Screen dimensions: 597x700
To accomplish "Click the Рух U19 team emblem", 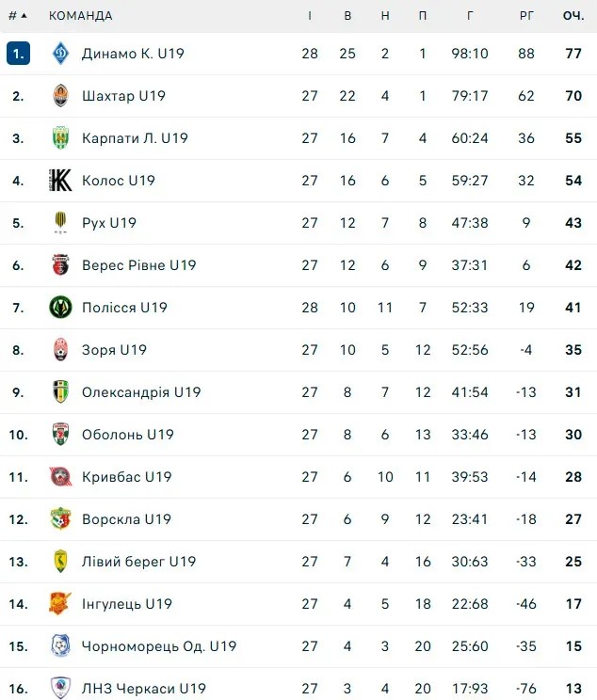I will click(61, 223).
